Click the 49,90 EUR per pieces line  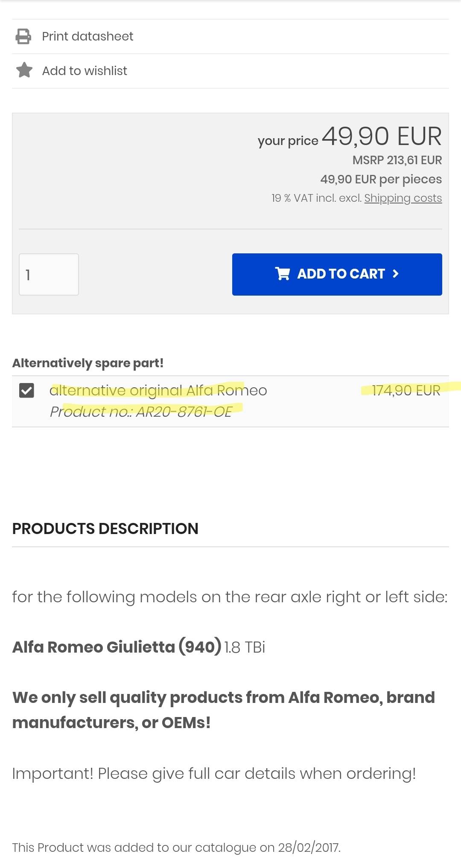coord(381,179)
